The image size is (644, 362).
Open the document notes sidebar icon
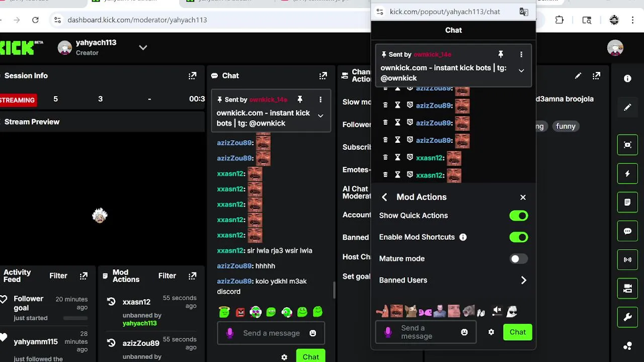627,202
